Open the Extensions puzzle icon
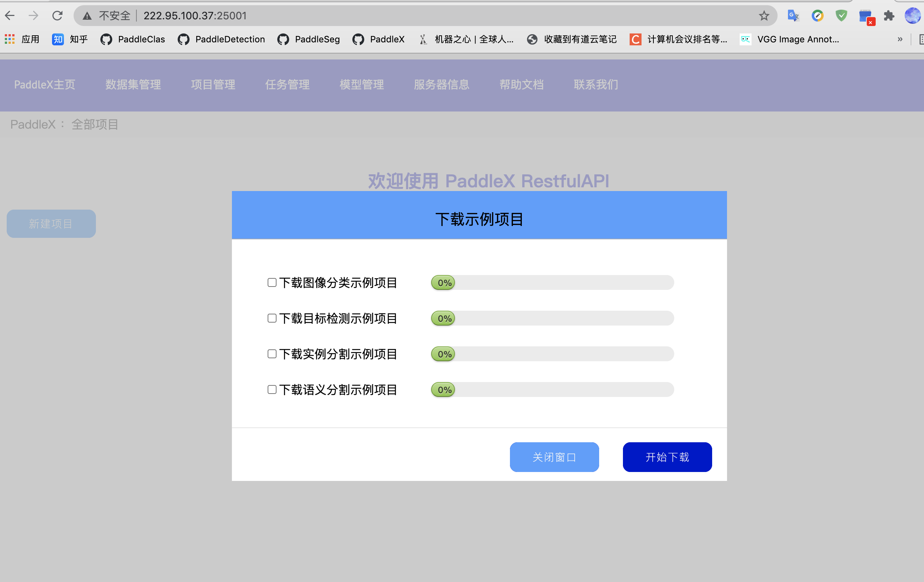Screen dimensions: 924x582 coord(889,16)
